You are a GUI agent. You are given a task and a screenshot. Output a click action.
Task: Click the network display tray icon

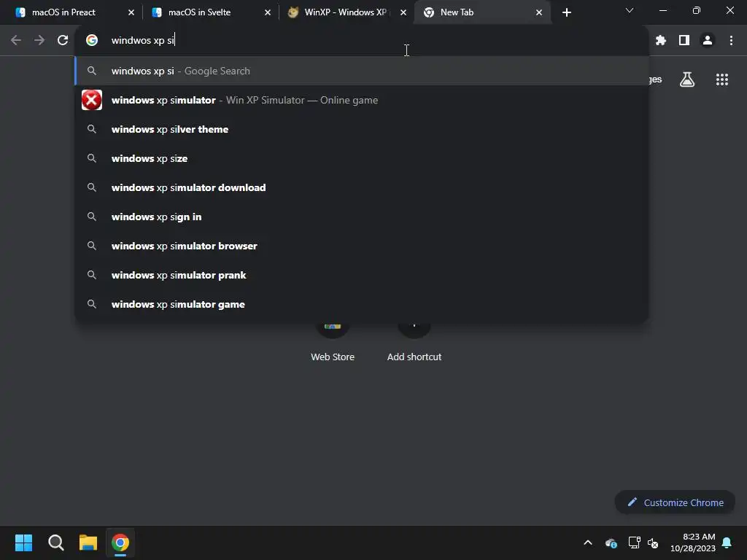[x=634, y=542]
